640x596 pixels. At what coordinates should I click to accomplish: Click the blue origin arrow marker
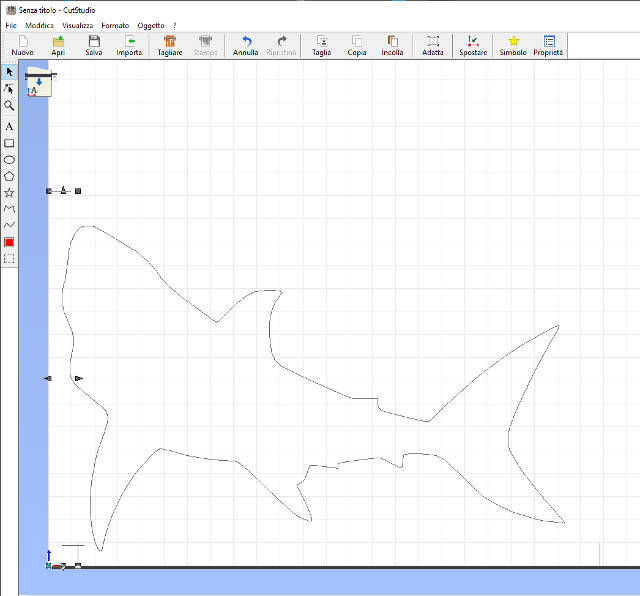tap(49, 556)
